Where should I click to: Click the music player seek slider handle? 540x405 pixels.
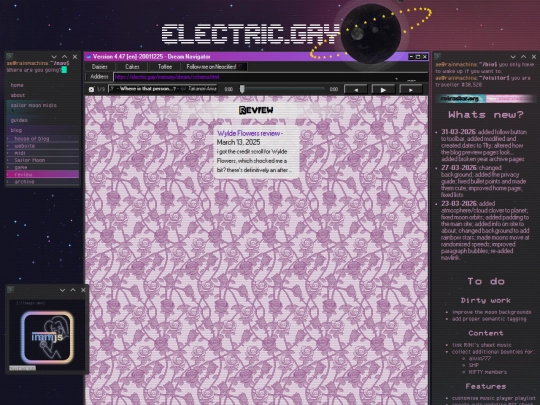pyautogui.click(x=242, y=89)
